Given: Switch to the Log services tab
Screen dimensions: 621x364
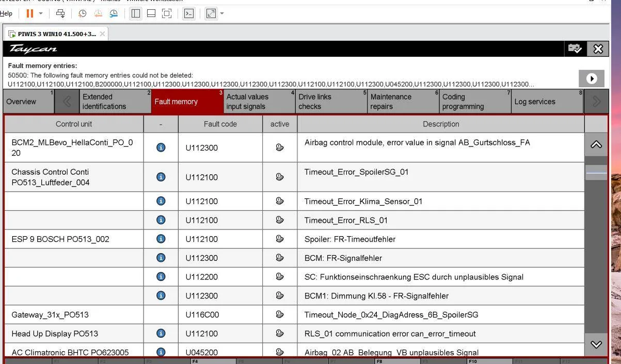Looking at the screenshot, I should 548,102.
